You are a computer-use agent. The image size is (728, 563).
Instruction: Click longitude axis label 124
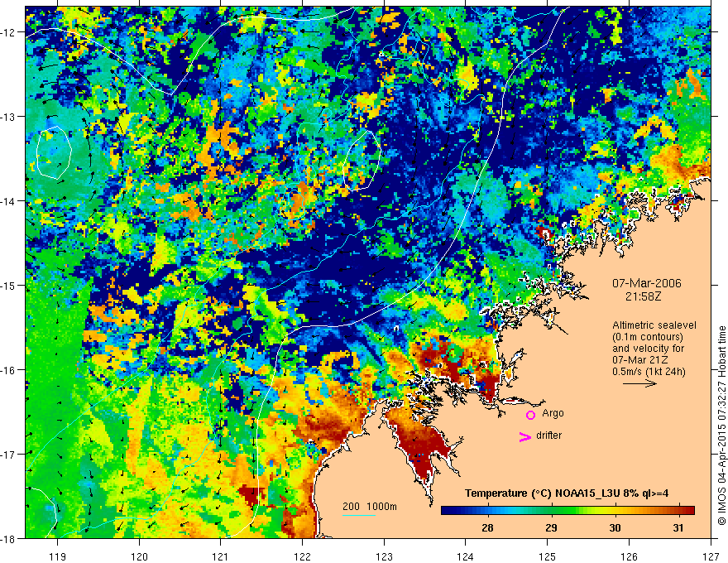pyautogui.click(x=466, y=556)
